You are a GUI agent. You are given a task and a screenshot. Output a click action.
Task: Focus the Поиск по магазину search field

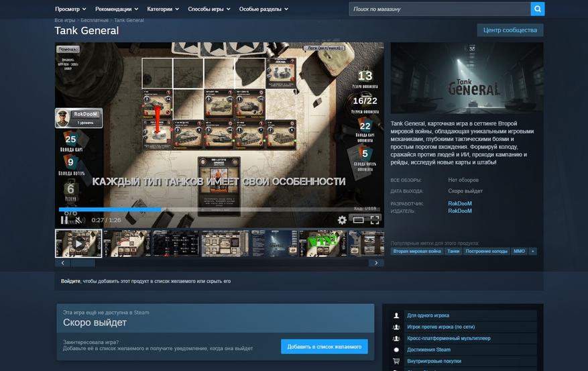440,9
